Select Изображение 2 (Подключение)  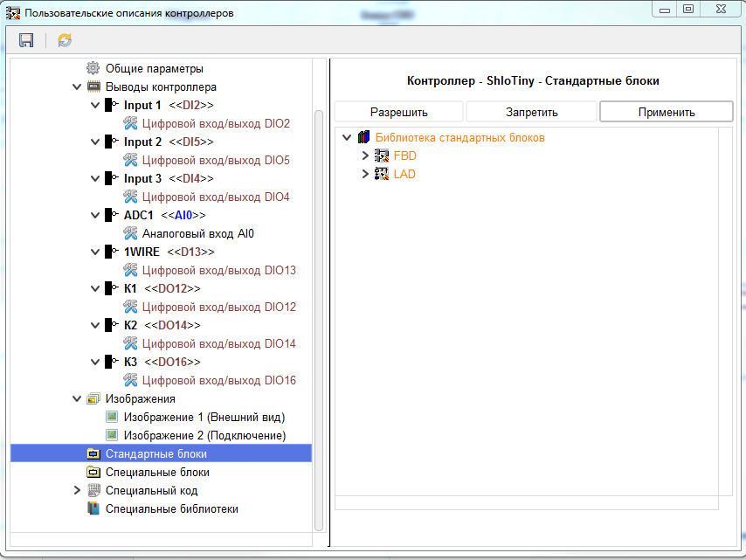click(204, 435)
